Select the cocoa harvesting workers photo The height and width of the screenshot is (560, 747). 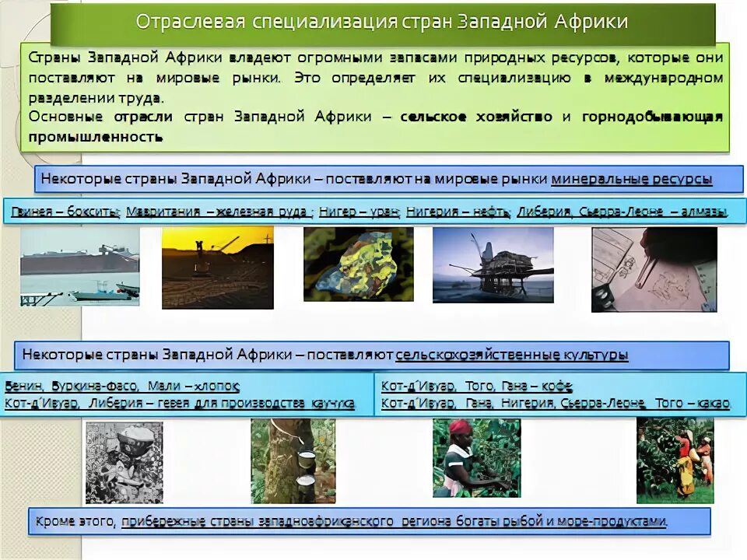pyautogui.click(x=675, y=460)
